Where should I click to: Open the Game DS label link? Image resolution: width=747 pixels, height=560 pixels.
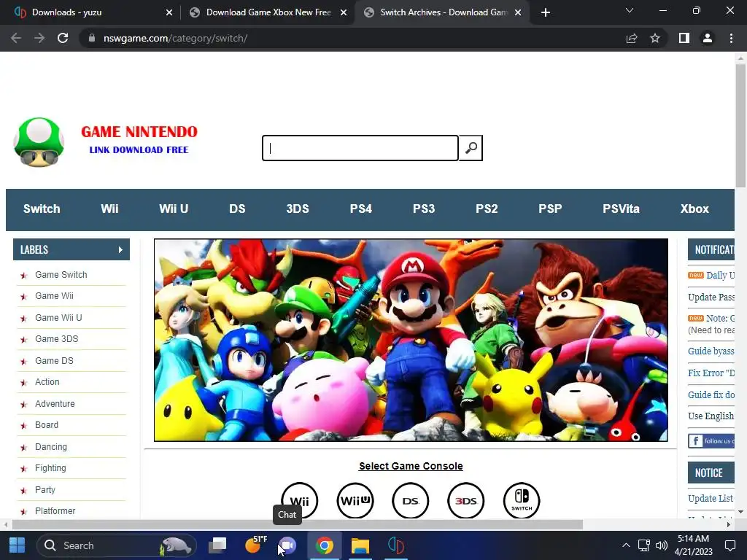tap(54, 361)
